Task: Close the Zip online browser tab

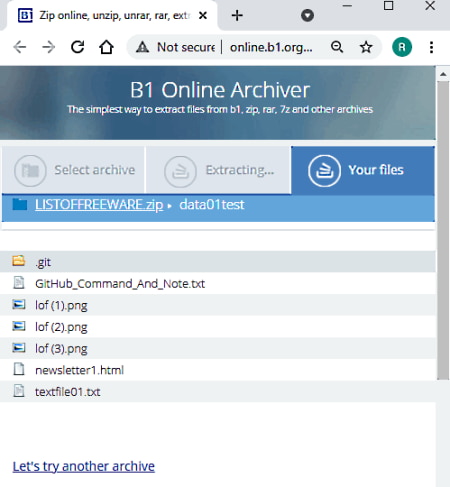Action: 203,15
